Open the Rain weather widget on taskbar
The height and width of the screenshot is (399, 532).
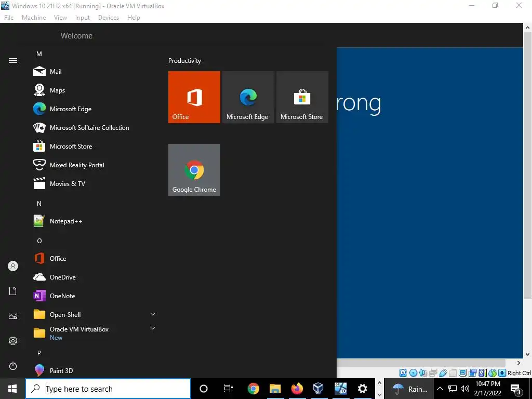coord(409,389)
